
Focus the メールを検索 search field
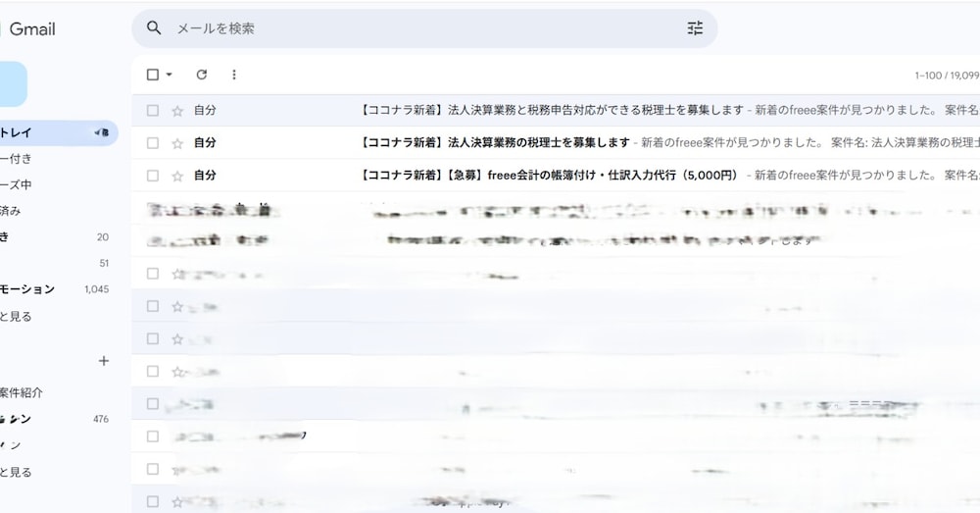click(x=425, y=28)
